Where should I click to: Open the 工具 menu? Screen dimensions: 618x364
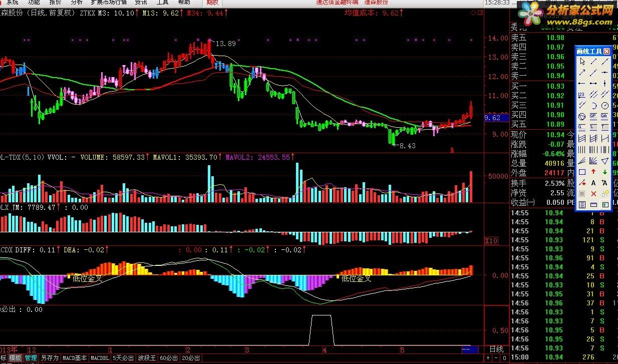(163, 3)
